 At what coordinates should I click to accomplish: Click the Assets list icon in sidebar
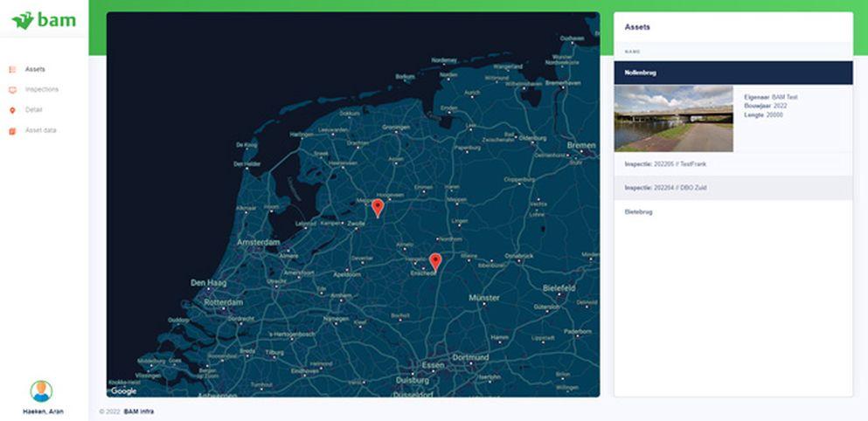(x=12, y=70)
